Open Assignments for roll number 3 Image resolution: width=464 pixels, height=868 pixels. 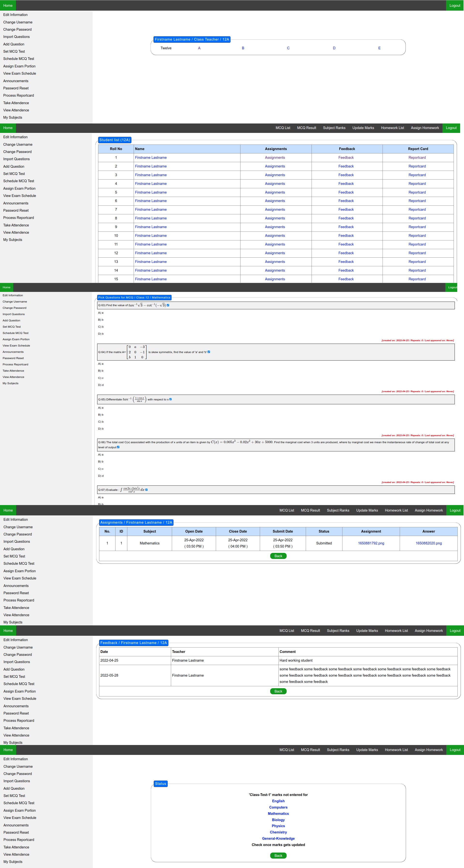[275, 175]
